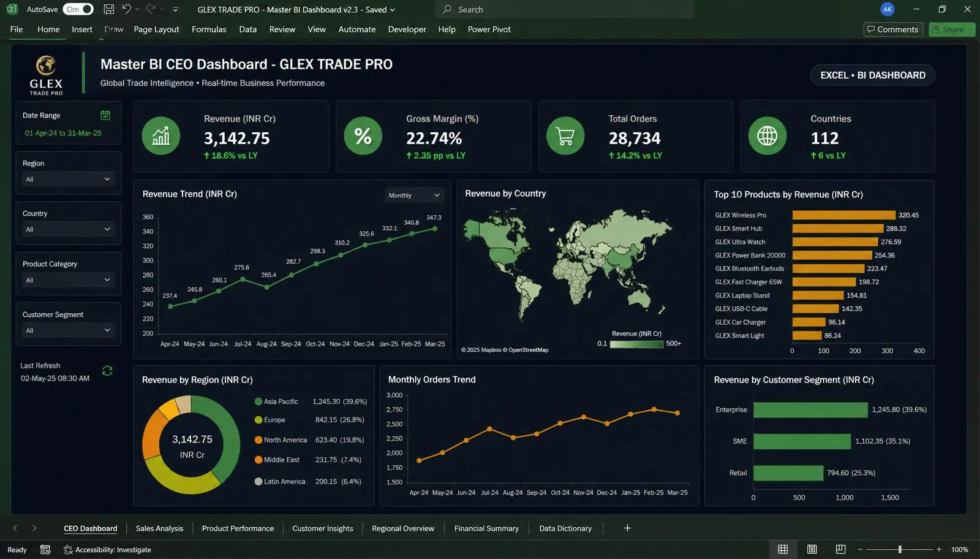Click the Europe legend color dot
980x559 pixels.
point(258,420)
